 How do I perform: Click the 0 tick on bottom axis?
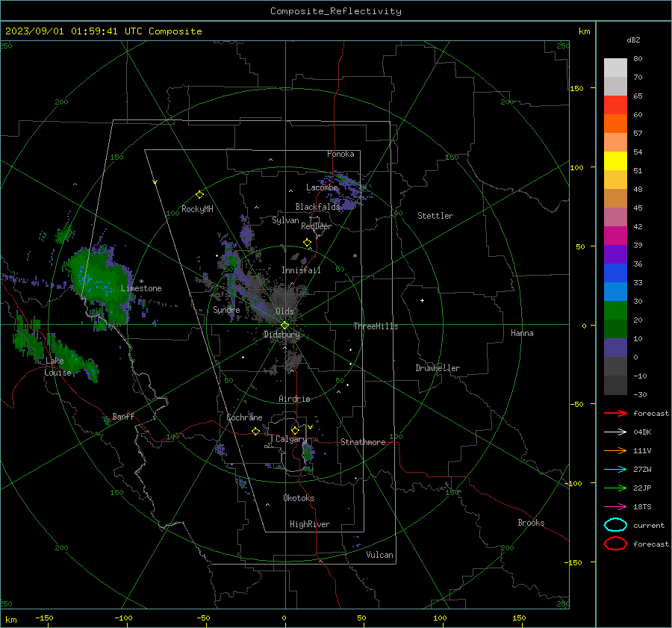[x=284, y=618]
